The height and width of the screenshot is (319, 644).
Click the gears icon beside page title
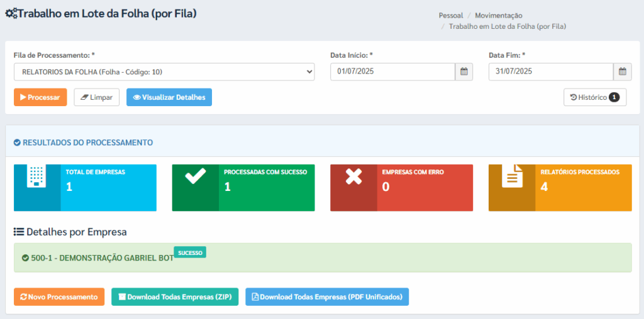click(x=11, y=14)
